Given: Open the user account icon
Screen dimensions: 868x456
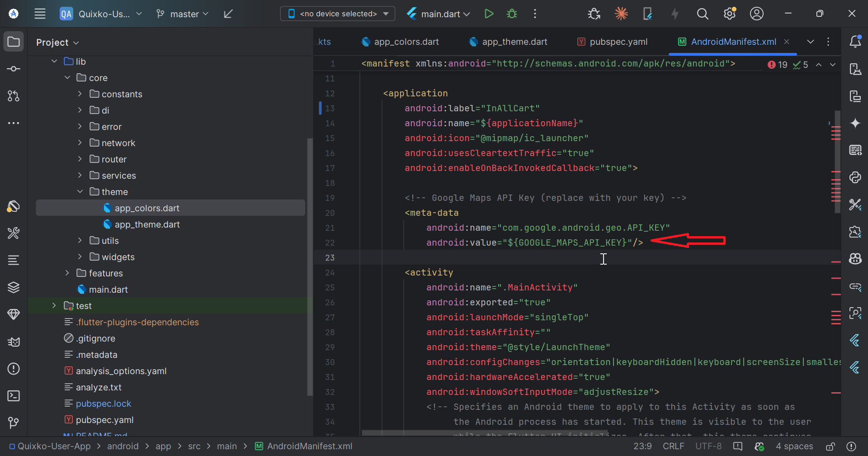Looking at the screenshot, I should coord(756,14).
